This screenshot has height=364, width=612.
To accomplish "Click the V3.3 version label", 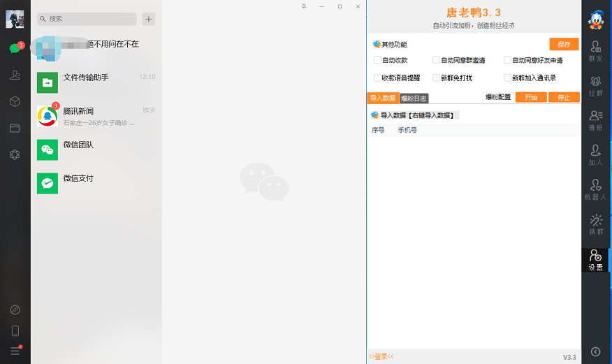I will tap(569, 357).
